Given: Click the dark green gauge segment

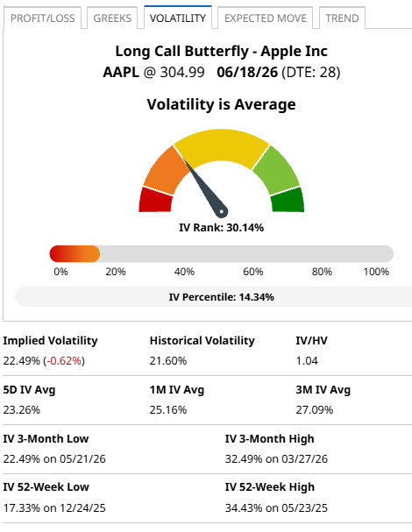Looking at the screenshot, I should click(288, 201).
